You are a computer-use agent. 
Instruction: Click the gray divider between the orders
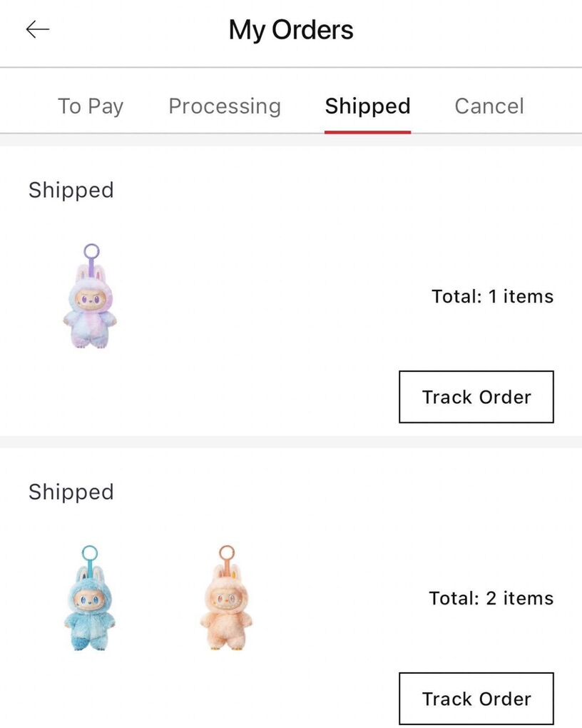pyautogui.click(x=291, y=442)
